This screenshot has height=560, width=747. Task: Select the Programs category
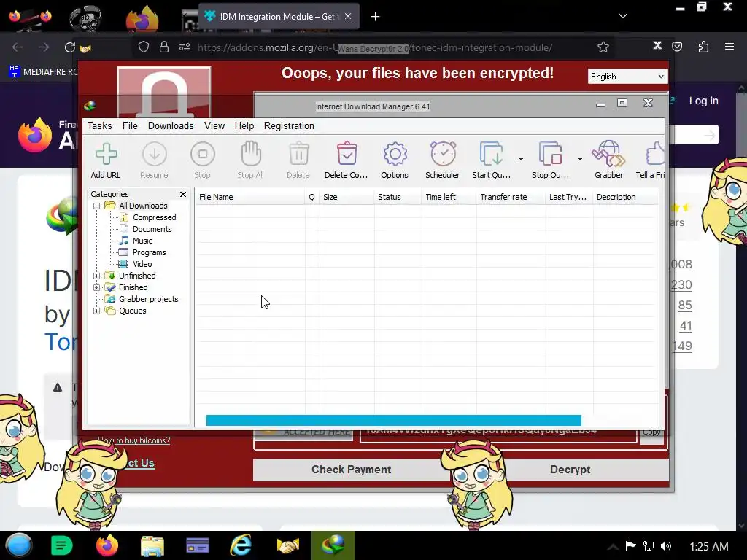[149, 252]
